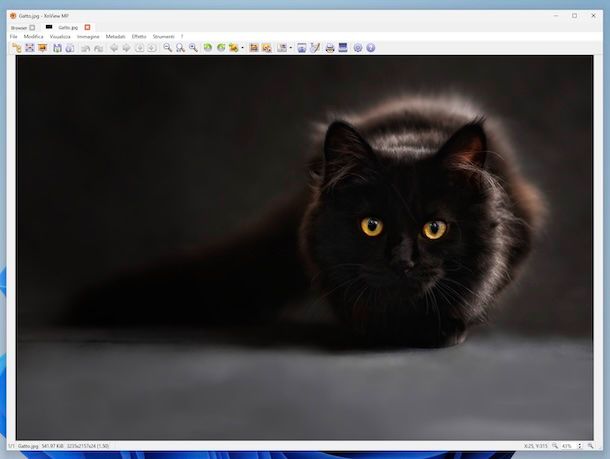
Task: Start the slideshow from the orange toolbar icon
Action: (42, 48)
